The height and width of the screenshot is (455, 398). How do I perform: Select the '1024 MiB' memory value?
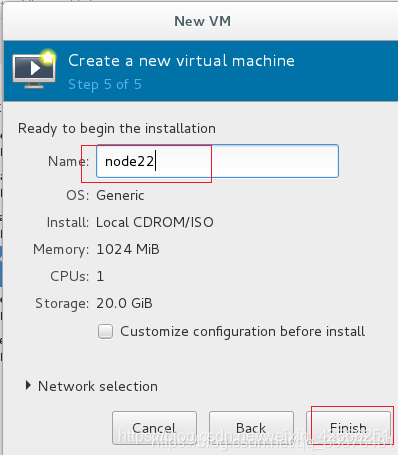click(128, 249)
